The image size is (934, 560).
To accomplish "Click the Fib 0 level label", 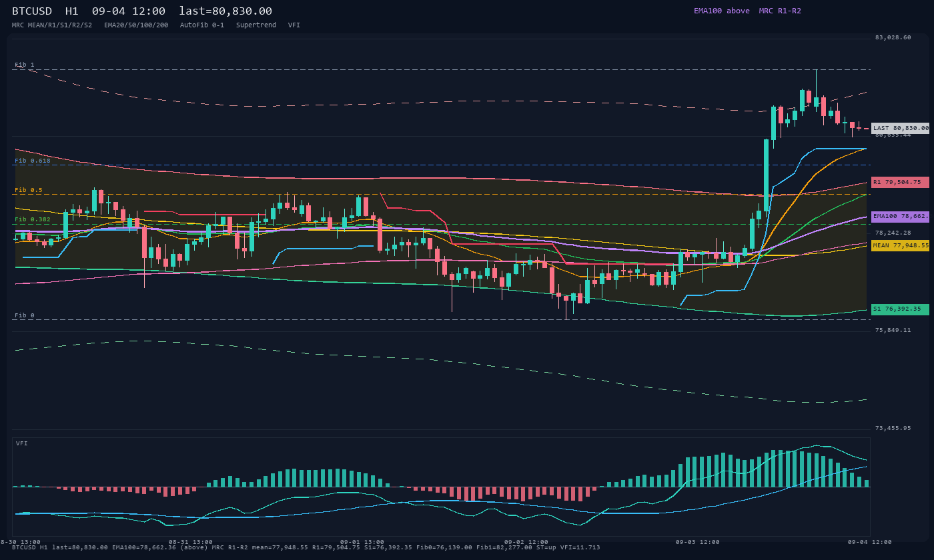I will [25, 315].
